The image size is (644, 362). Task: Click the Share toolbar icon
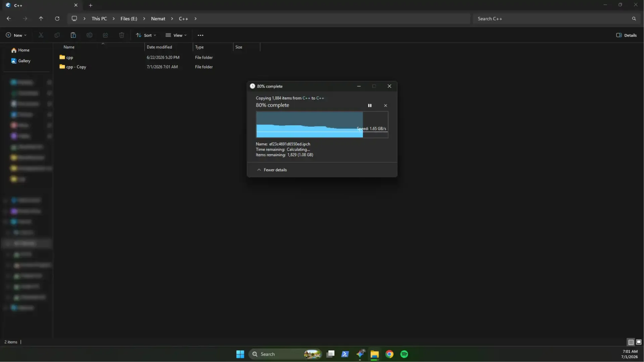coord(105,35)
